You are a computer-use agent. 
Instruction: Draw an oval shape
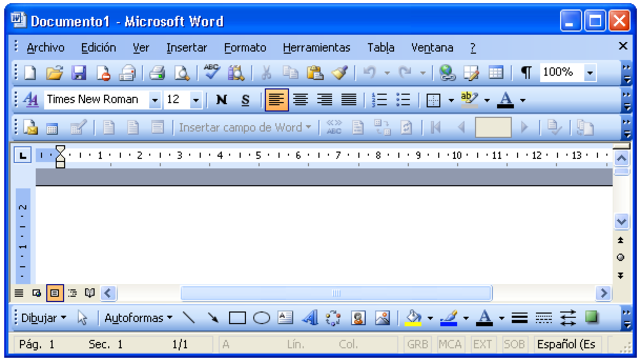click(261, 318)
